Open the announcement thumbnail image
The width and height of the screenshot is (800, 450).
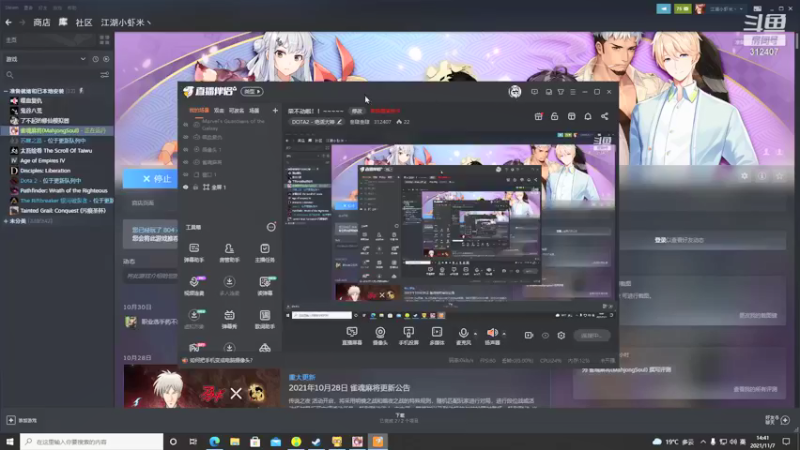coord(202,388)
